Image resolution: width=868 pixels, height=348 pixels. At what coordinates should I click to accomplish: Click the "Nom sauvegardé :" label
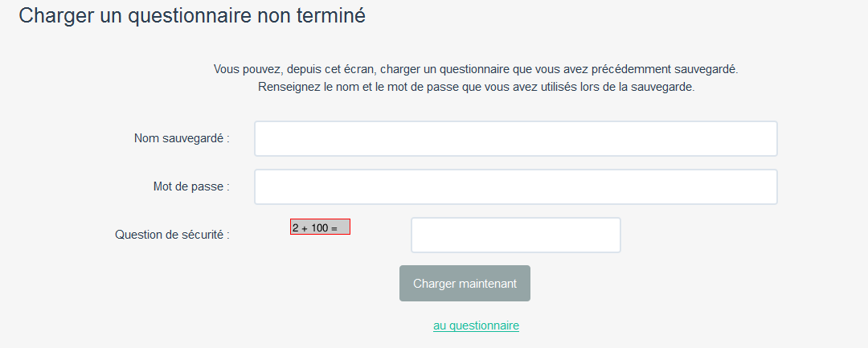coord(182,138)
